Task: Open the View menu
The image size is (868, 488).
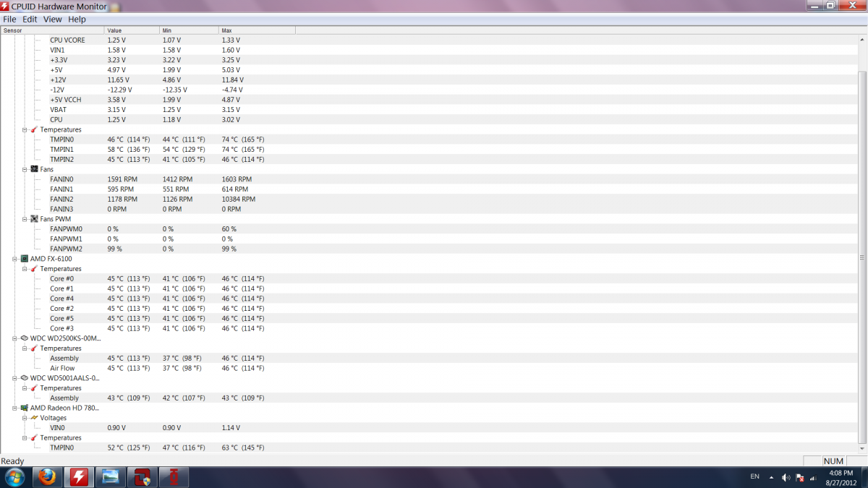Action: pos(53,20)
